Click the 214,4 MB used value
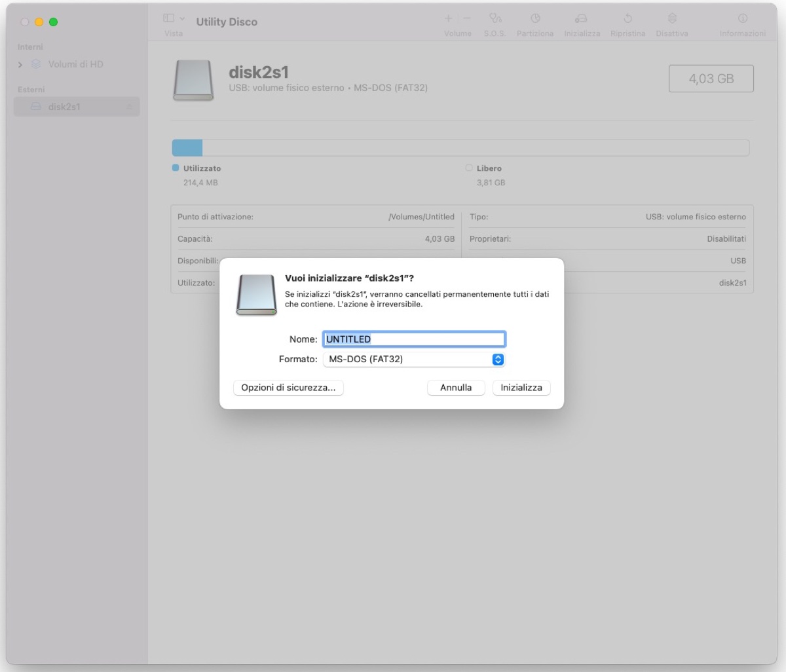786x672 pixels. (200, 183)
